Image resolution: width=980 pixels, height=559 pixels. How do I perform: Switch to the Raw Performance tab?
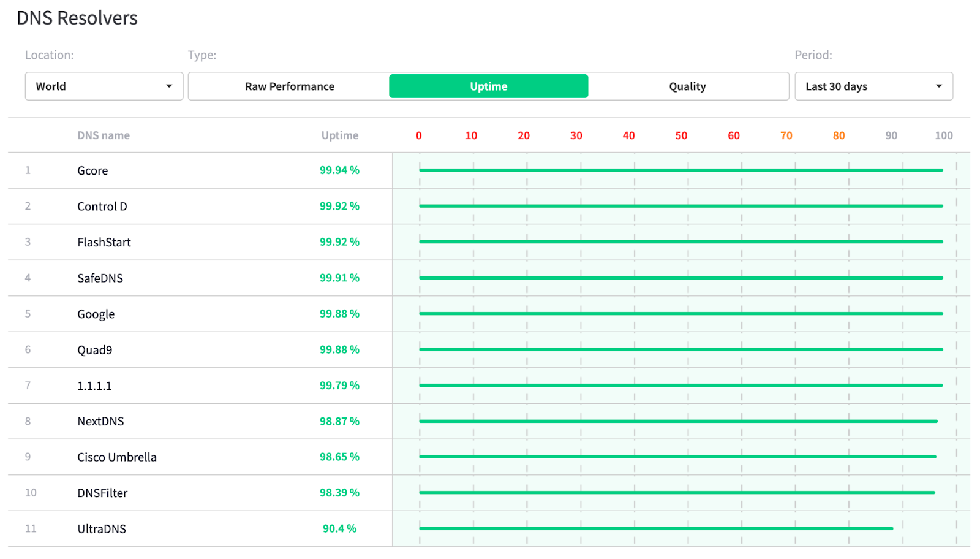(290, 86)
